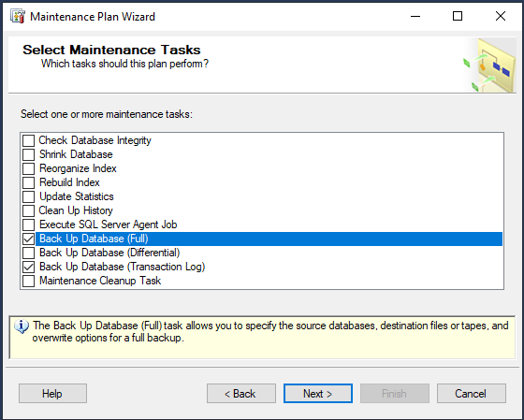
Task: Click the wizard flowchart graphic in header
Action: 488,65
